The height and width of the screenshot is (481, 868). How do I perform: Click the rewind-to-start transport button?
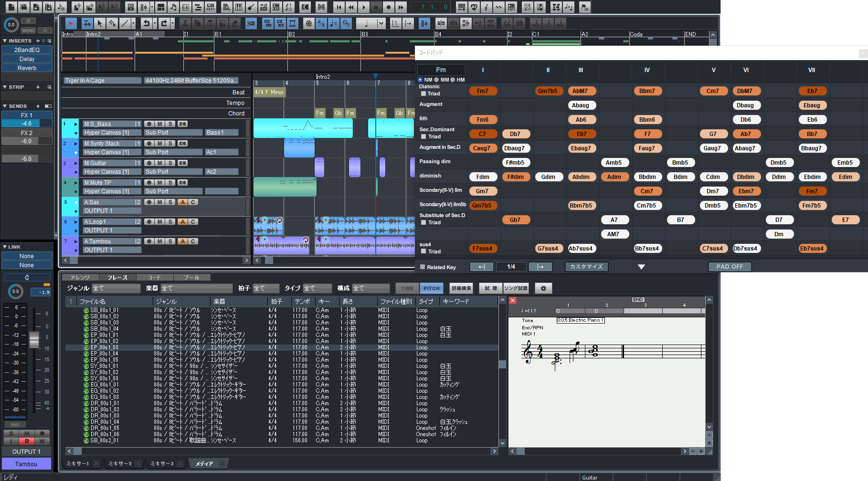[339, 7]
